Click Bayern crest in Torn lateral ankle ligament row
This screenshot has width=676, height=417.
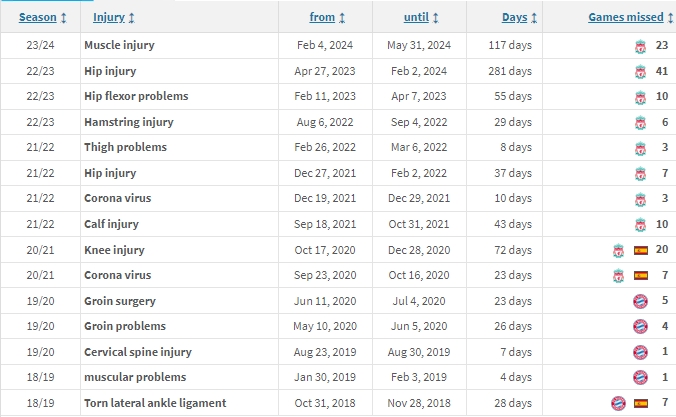tap(619, 404)
